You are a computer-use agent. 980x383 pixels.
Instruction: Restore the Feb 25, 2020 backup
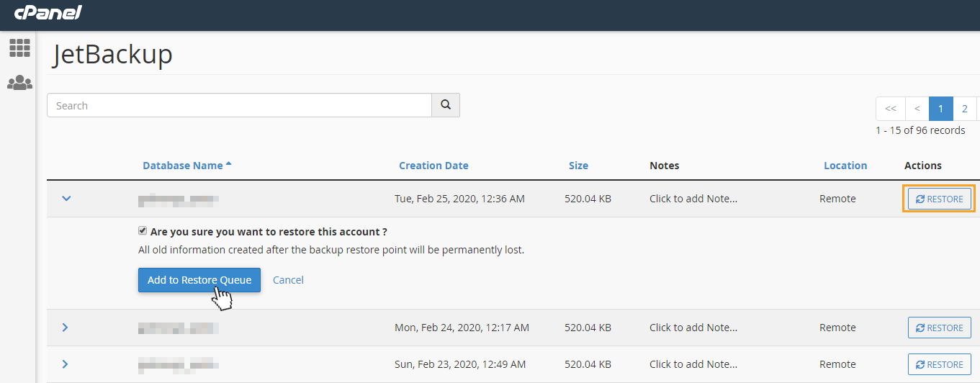point(939,199)
